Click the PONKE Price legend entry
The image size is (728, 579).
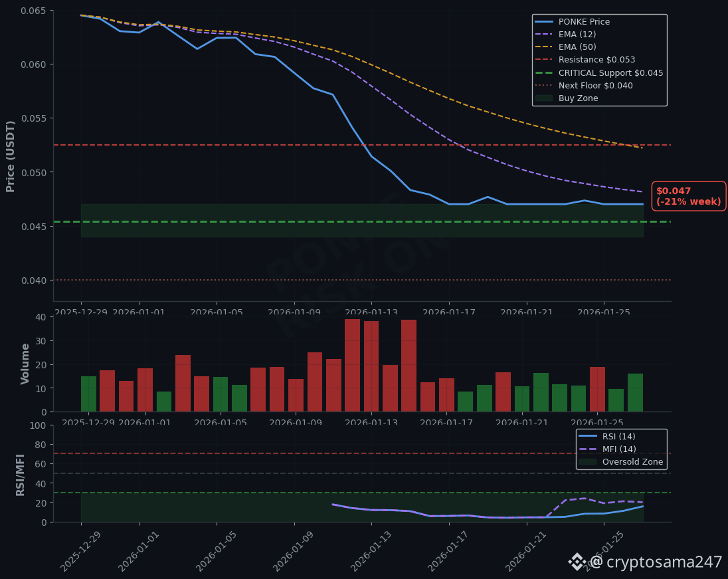click(573, 22)
